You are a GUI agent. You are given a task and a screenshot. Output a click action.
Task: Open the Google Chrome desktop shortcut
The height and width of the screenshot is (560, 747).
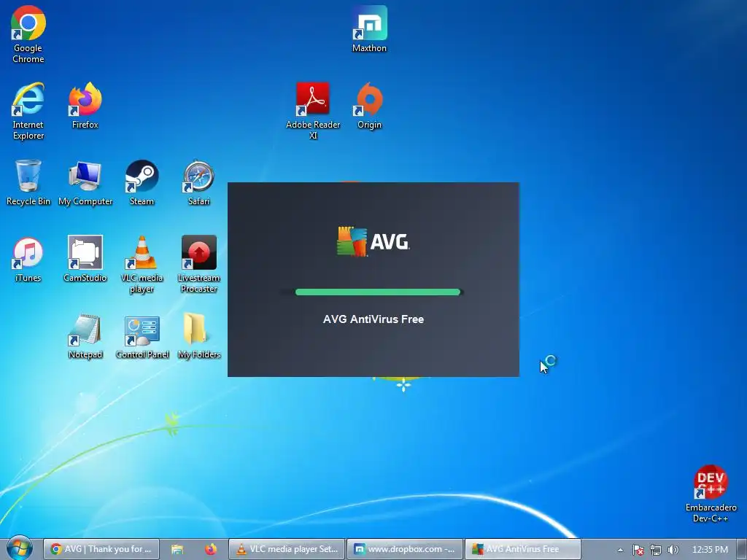point(28,34)
